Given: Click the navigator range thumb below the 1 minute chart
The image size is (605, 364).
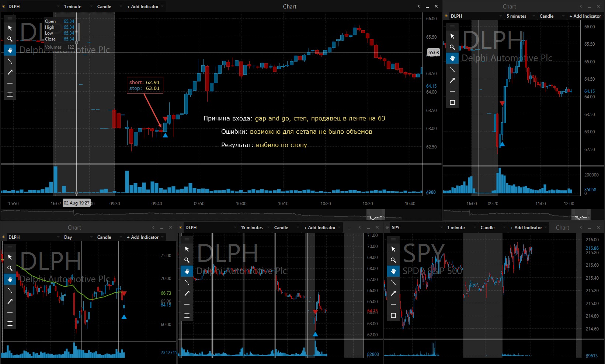Looking at the screenshot, I should point(376,215).
